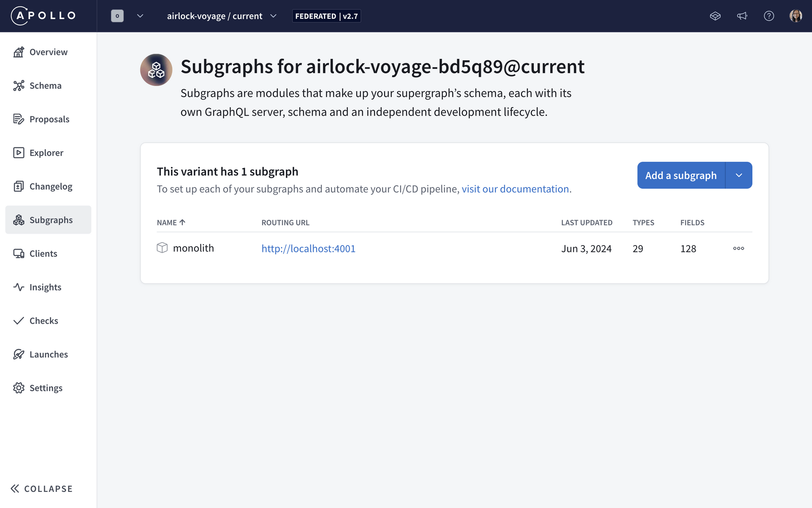Collapse the left sidebar
Screen dimensions: 812x508
(41, 489)
